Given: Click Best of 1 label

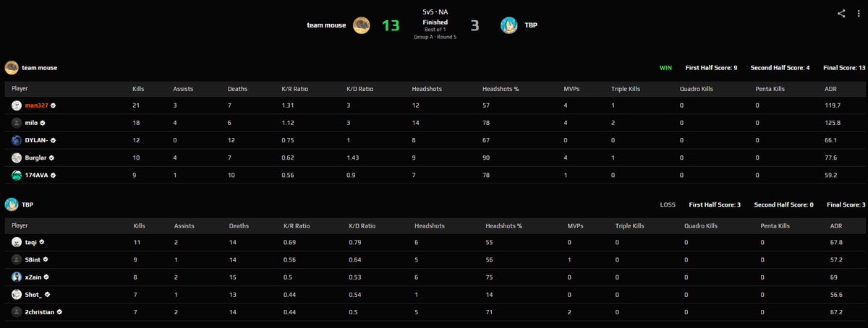Looking at the screenshot, I should pos(435,30).
